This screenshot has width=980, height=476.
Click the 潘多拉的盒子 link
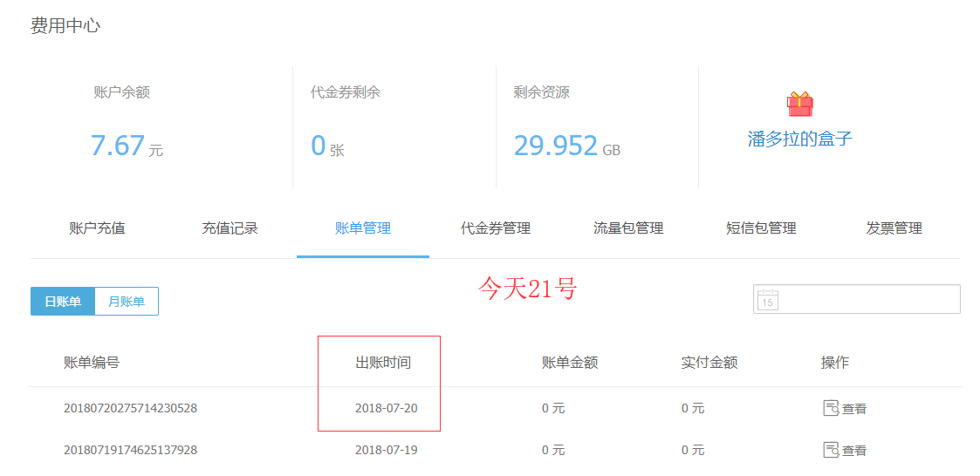(x=799, y=139)
